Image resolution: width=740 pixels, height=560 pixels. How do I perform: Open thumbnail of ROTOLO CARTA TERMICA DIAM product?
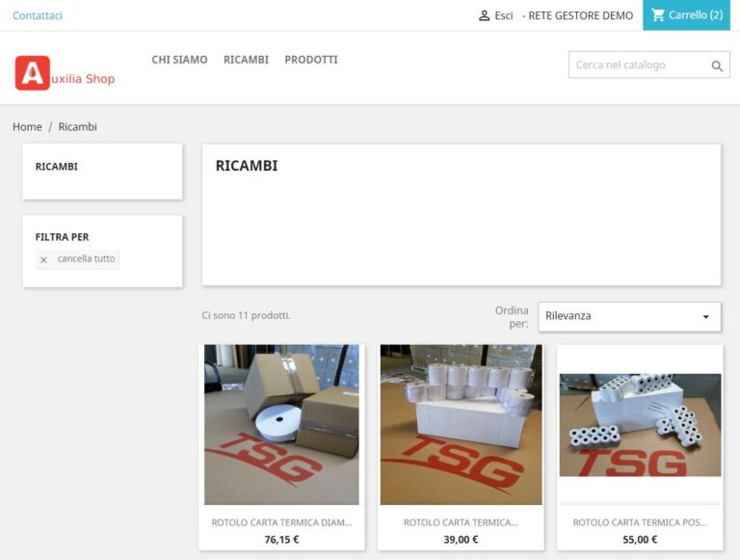tap(281, 424)
